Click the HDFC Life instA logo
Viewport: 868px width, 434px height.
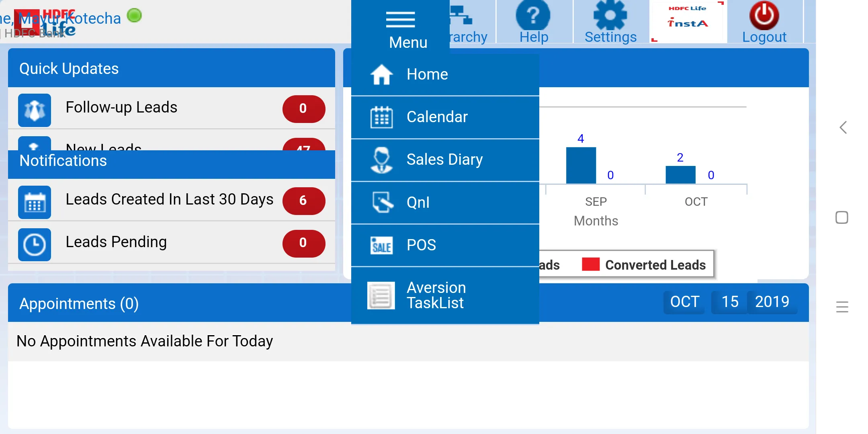click(x=687, y=18)
